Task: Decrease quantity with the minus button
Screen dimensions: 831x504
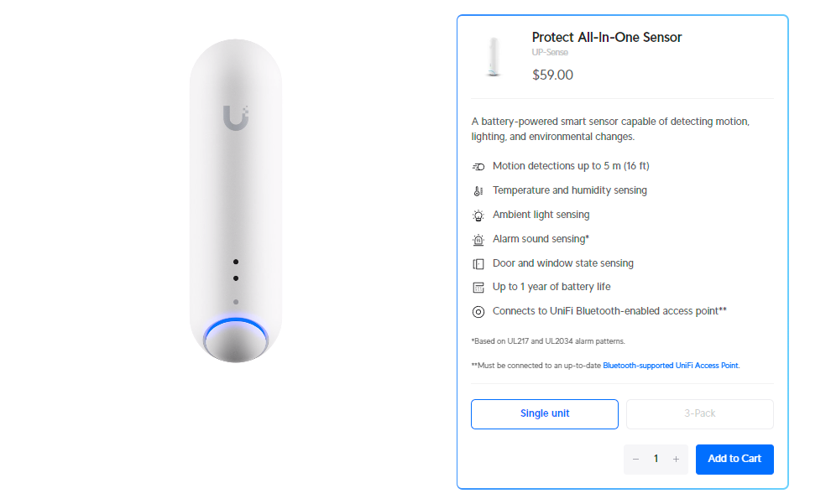Action: [x=635, y=460]
